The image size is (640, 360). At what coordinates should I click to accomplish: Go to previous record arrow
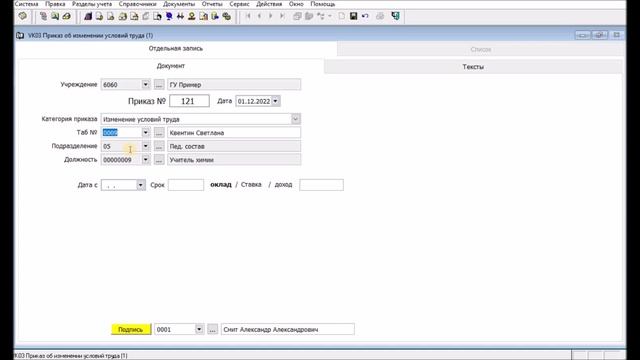[x=259, y=16]
